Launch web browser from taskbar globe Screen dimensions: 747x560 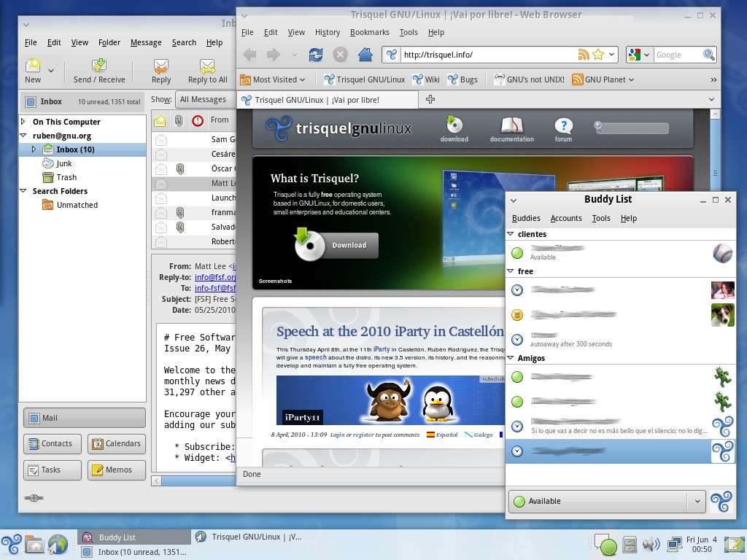coord(58,544)
